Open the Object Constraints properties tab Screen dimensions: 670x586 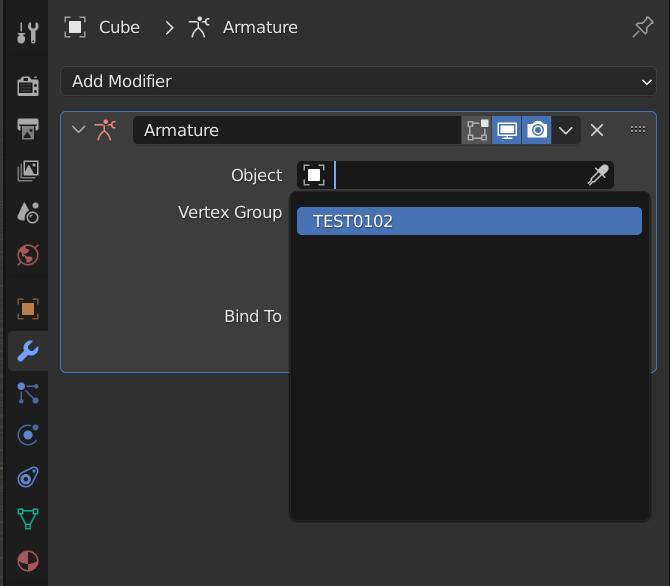28,477
